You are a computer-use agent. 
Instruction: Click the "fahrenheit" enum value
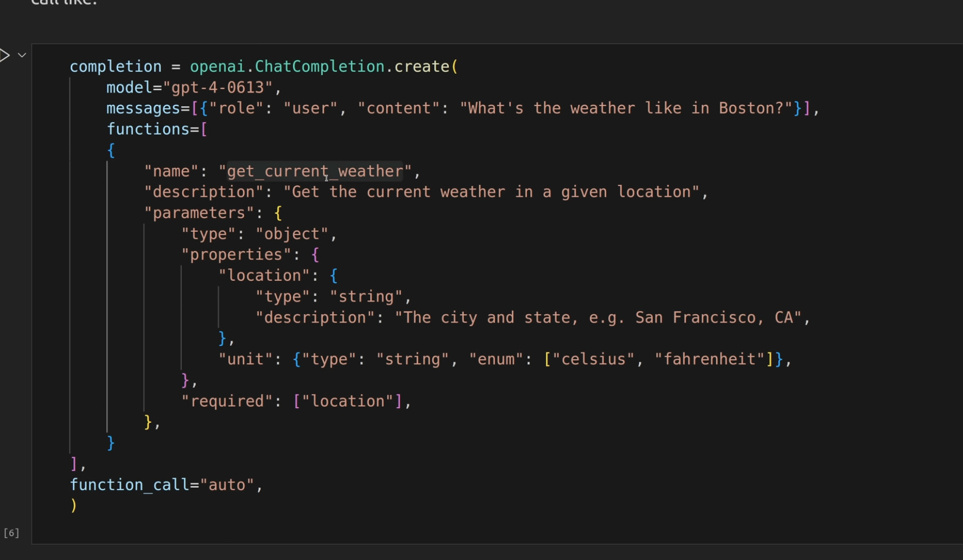(710, 359)
